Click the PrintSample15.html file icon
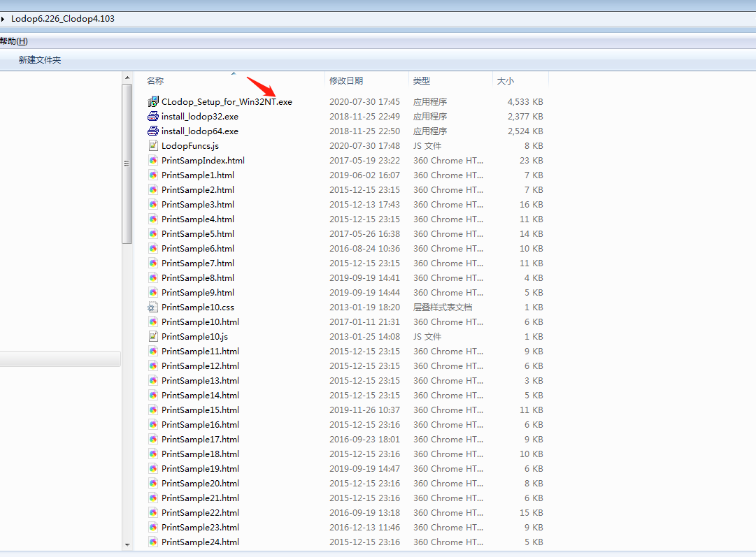Image resolution: width=756 pixels, height=557 pixels. [x=153, y=410]
